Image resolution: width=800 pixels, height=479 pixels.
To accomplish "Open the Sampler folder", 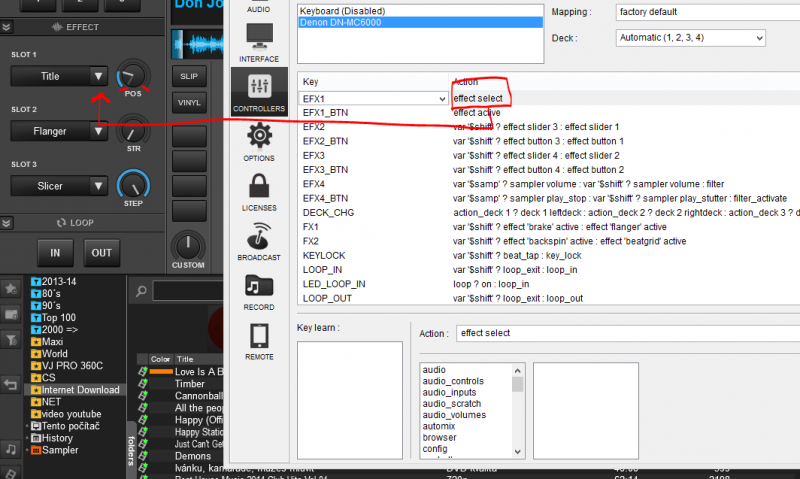I will tap(55, 450).
